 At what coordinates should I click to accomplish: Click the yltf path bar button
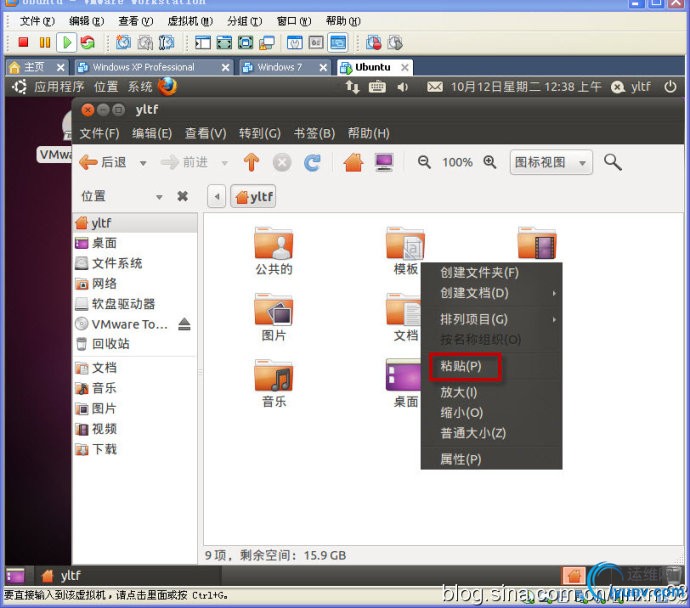[253, 197]
